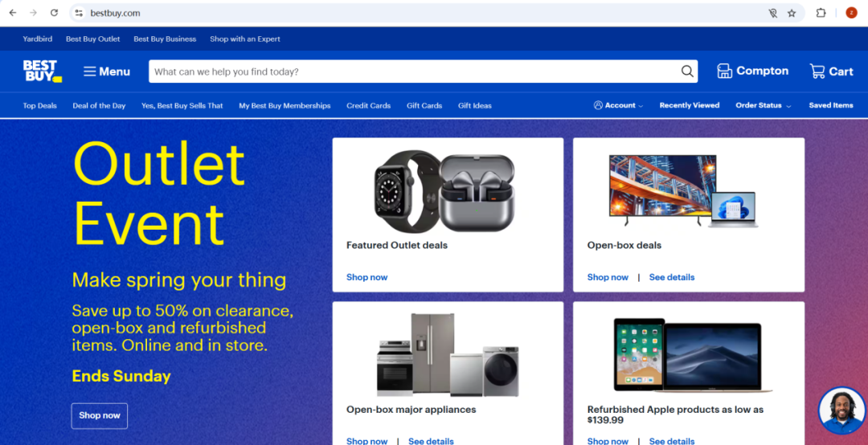Click the Outlet Event Shop now button

pos(100,415)
